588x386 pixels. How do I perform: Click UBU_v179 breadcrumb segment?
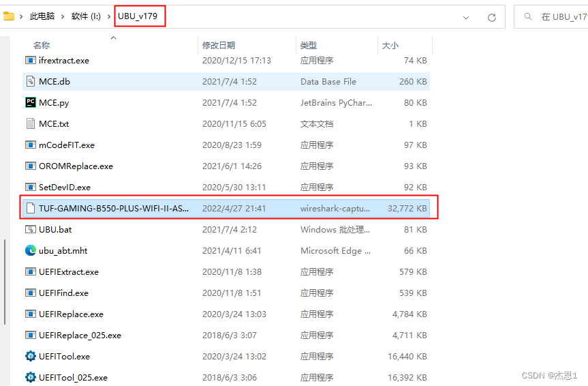coord(138,16)
